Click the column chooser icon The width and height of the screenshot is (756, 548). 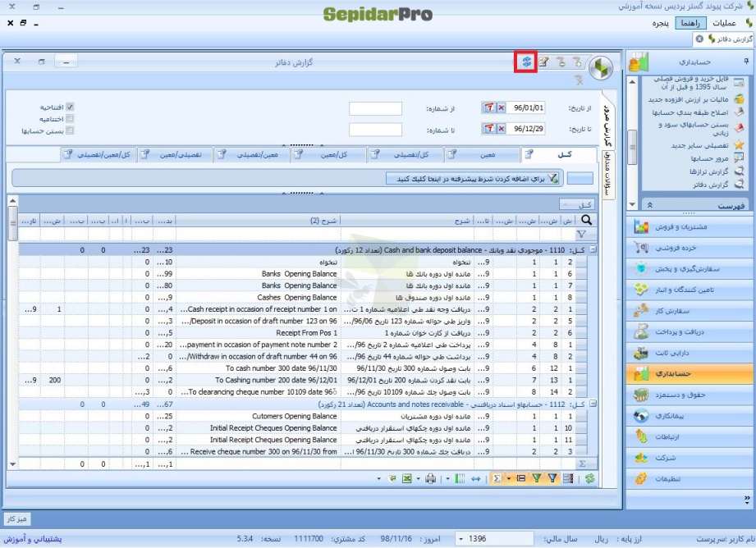click(x=460, y=478)
